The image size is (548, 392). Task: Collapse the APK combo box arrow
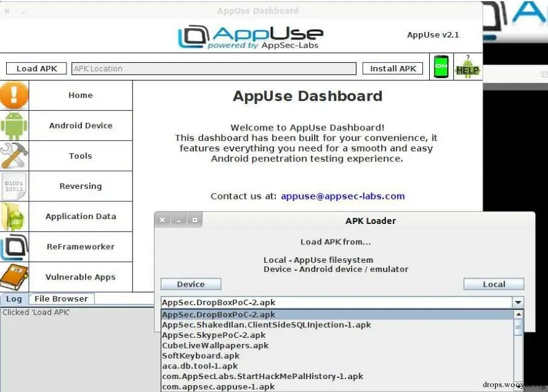518,303
